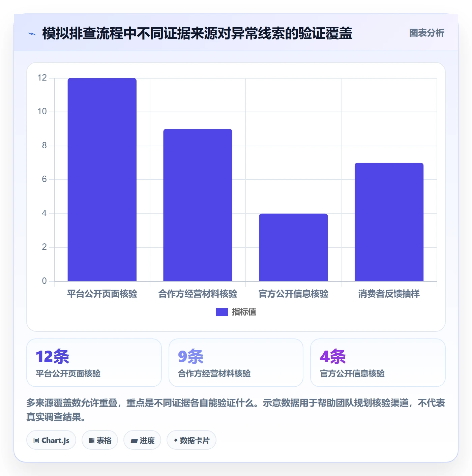Open the 4条 data card
The width and height of the screenshot is (472, 476).
pos(378,363)
